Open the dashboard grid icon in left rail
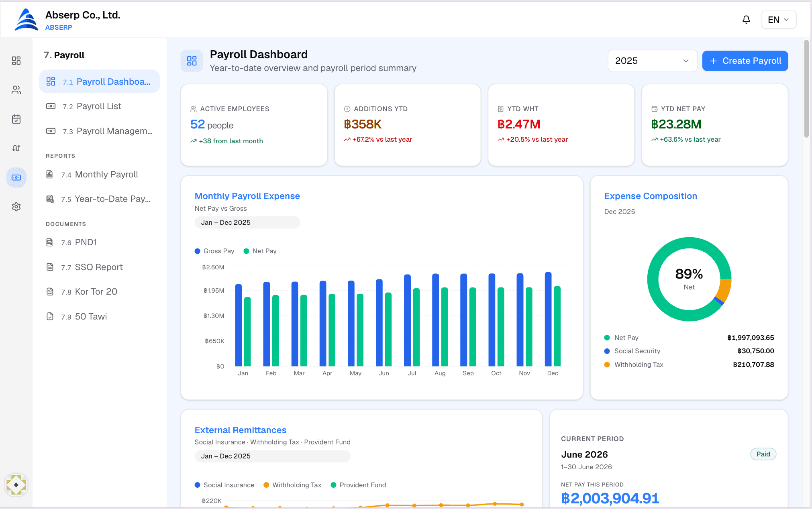 pos(16,61)
